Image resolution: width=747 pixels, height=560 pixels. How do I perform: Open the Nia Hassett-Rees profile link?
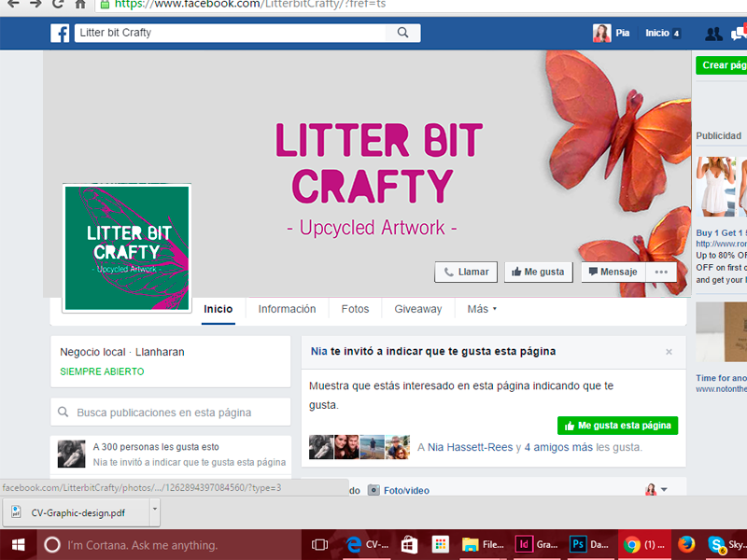pos(470,447)
